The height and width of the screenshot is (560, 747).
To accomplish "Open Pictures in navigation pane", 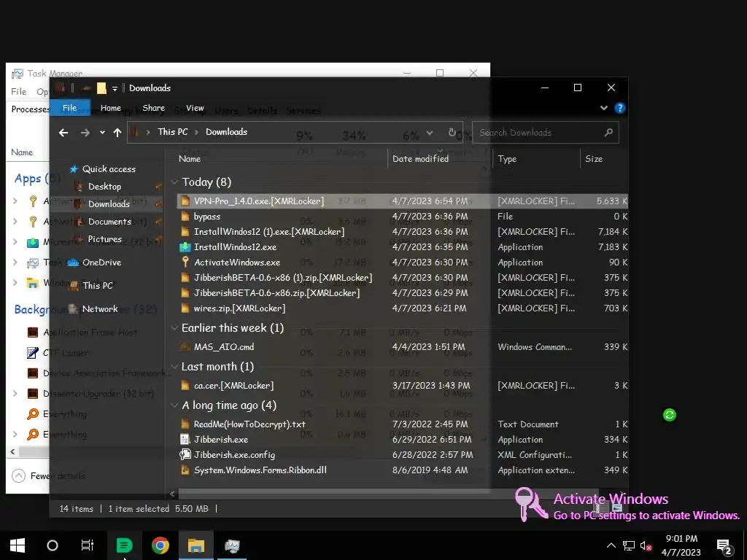I will [x=104, y=239].
